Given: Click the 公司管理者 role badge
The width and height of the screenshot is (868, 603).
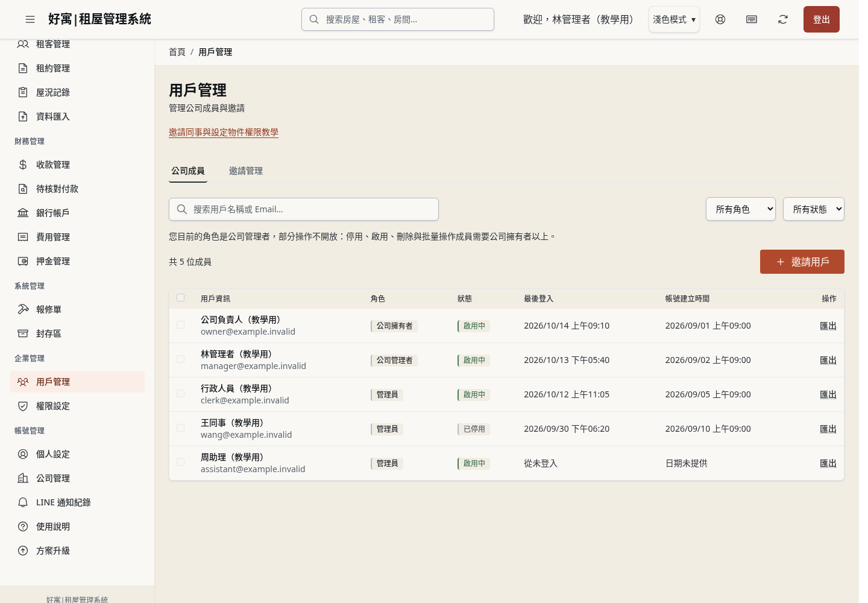Looking at the screenshot, I should pyautogui.click(x=394, y=360).
